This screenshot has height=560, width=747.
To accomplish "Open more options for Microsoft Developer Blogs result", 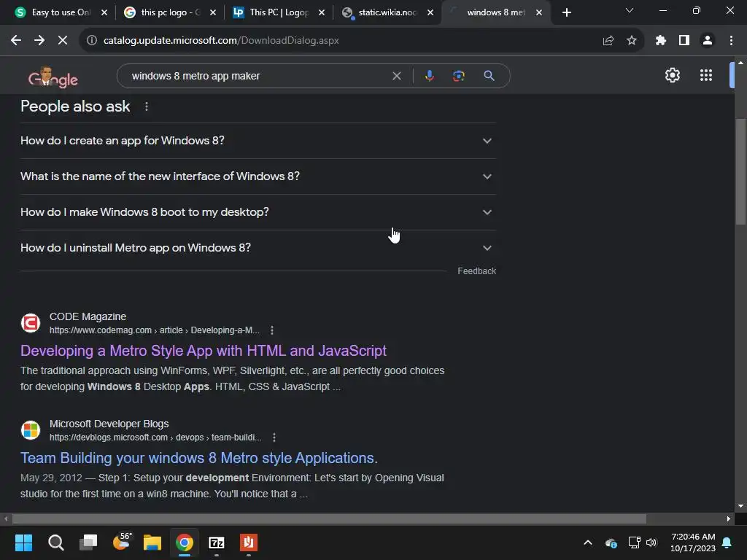I will point(274,437).
